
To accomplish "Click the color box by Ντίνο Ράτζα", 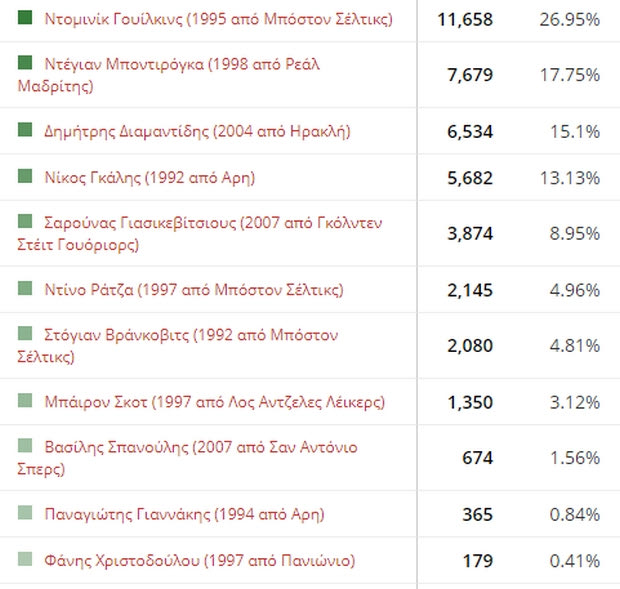I will point(25,288).
